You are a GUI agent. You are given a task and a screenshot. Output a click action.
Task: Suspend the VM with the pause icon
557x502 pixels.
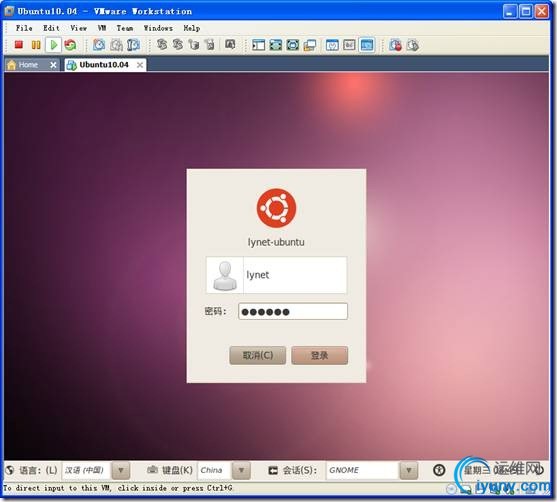(36, 45)
